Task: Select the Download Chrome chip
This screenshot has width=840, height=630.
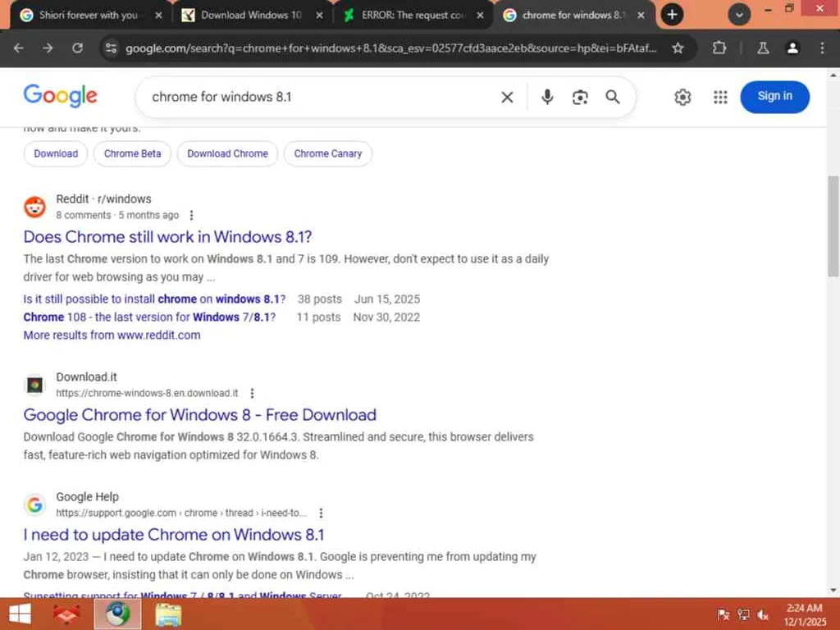Action: pyautogui.click(x=228, y=153)
